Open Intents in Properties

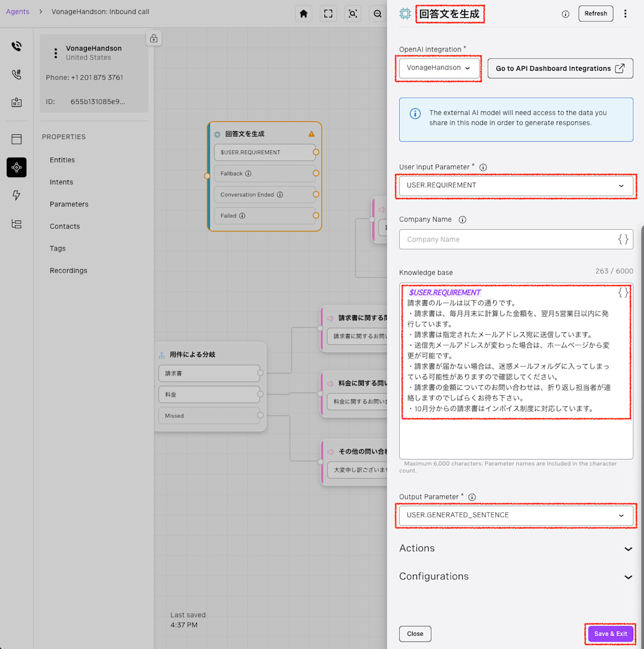61,182
